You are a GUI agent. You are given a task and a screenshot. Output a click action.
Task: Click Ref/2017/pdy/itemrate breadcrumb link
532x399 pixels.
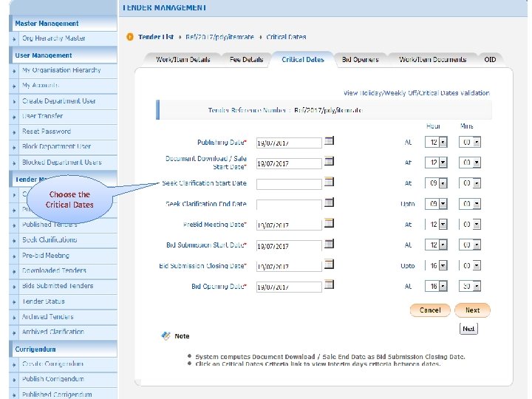coord(219,37)
